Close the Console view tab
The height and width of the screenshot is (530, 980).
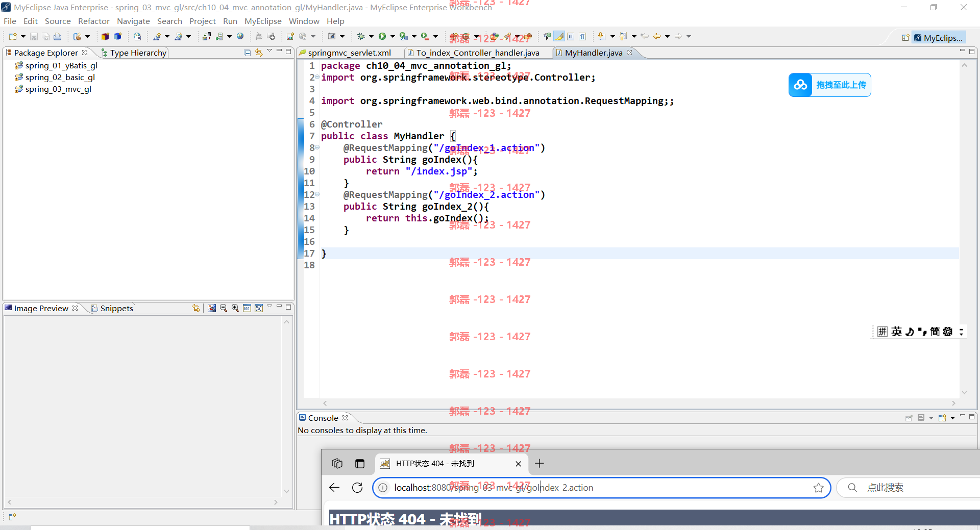345,418
